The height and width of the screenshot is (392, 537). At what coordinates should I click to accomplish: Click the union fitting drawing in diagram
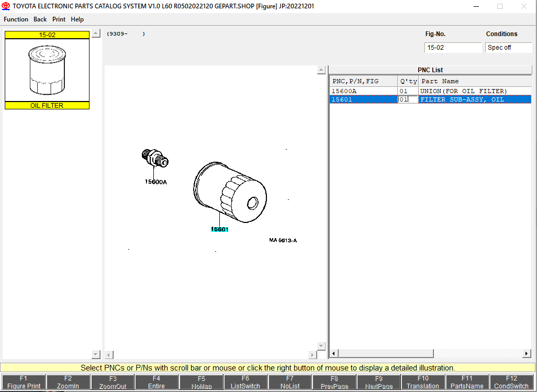click(155, 158)
